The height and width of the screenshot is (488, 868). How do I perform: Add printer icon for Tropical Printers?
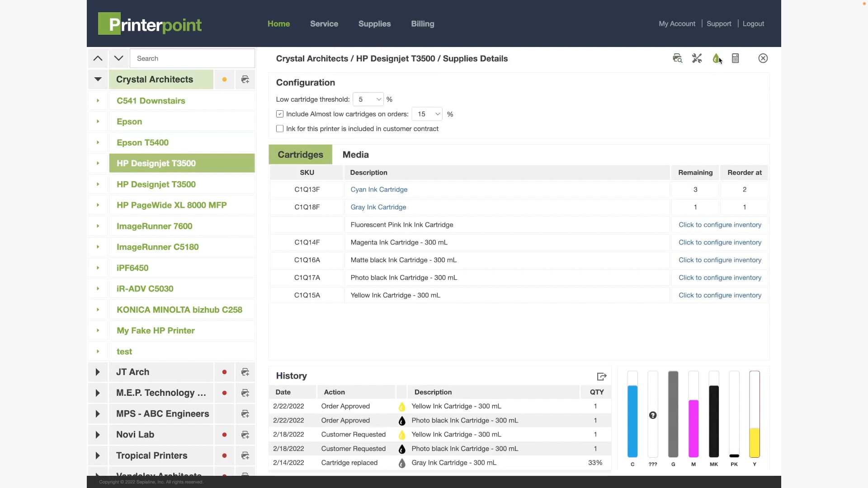[x=245, y=455]
